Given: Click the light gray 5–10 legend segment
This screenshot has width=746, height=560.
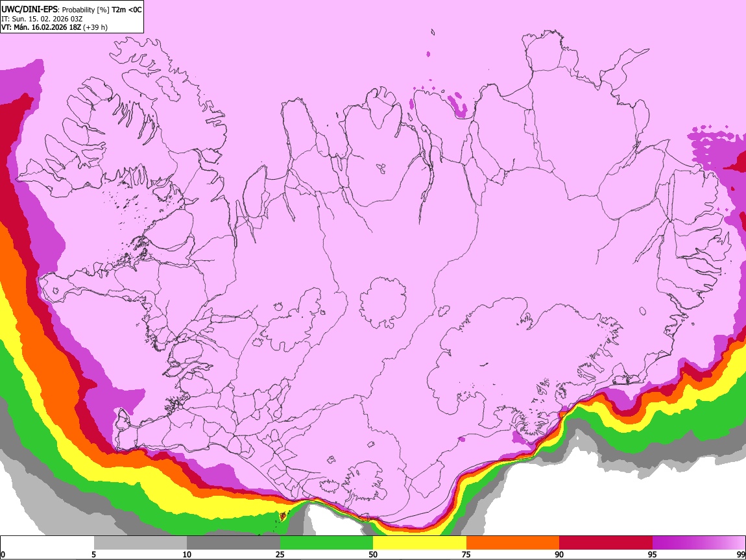Looking at the screenshot, I should click(x=140, y=543).
